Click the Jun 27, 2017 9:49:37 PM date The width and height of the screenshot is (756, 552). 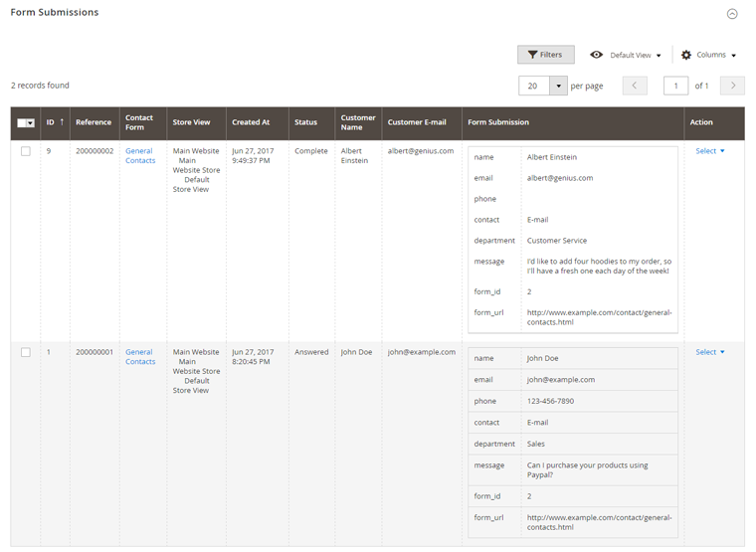pos(253,156)
